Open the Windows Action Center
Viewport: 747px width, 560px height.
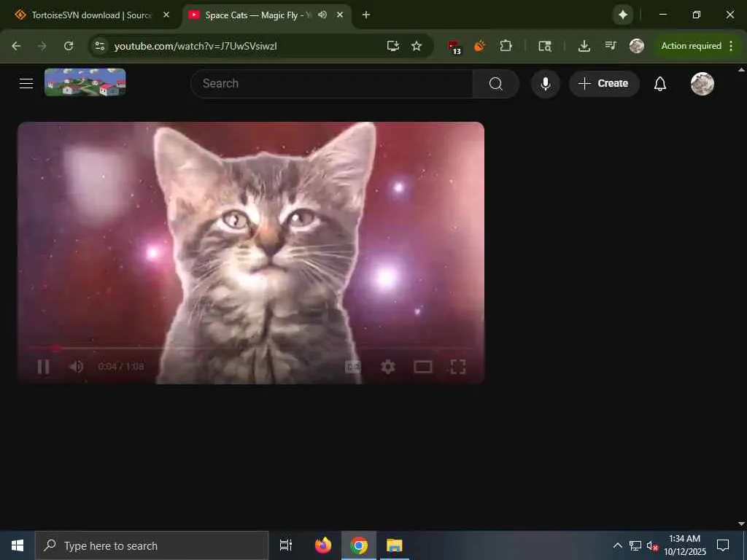(723, 545)
